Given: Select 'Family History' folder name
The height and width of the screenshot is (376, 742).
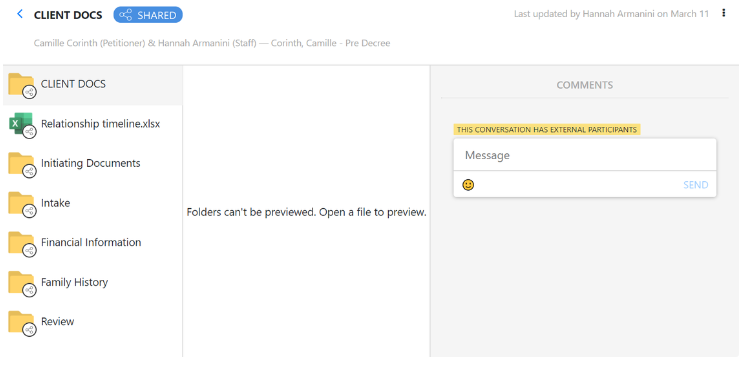Looking at the screenshot, I should pos(74,282).
